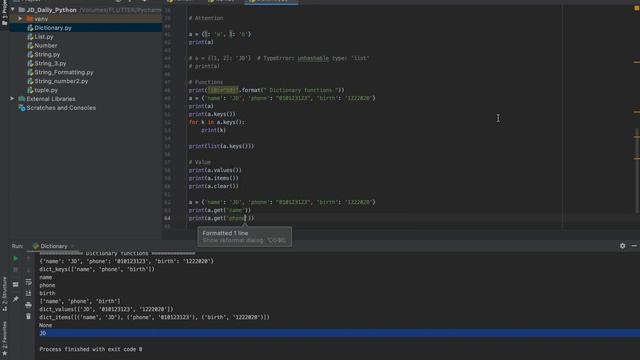Click the Scratches and Consoles icon

coord(22,108)
